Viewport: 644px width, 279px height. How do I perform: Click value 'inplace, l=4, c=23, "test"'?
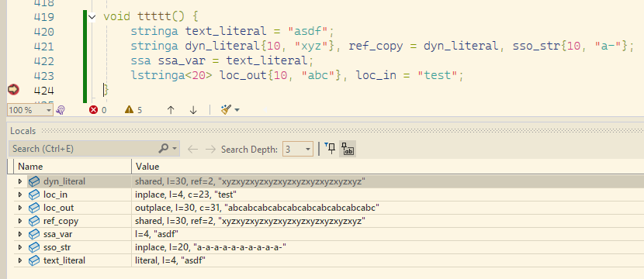pos(185,195)
